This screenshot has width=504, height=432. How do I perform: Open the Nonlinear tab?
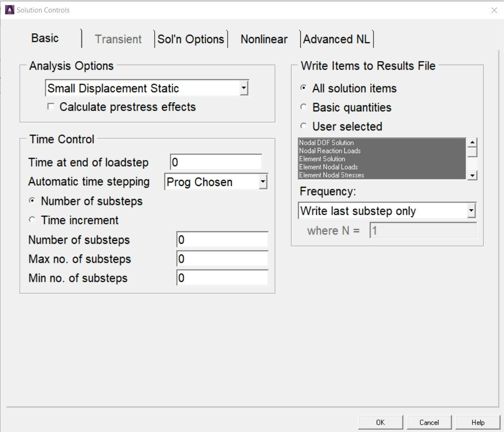pyautogui.click(x=264, y=39)
